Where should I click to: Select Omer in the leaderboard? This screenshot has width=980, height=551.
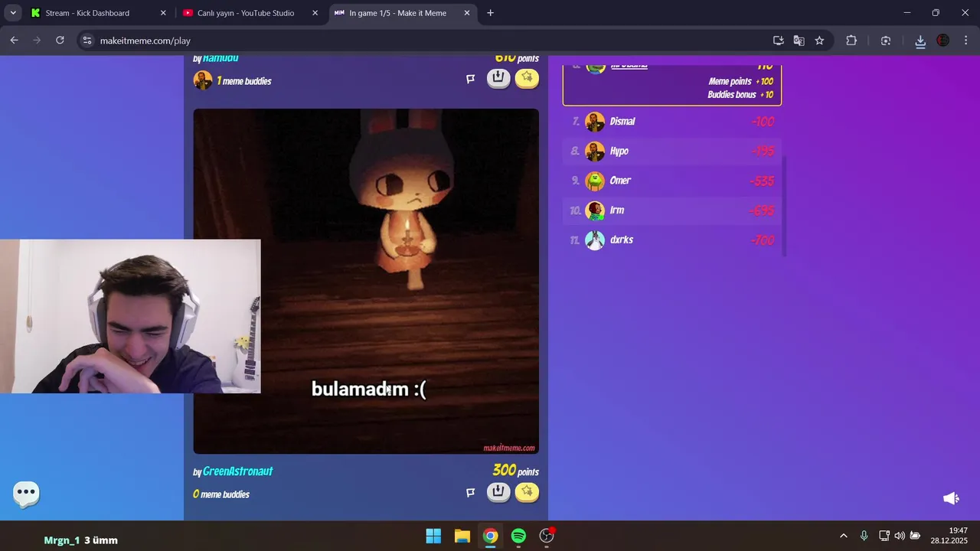(672, 181)
